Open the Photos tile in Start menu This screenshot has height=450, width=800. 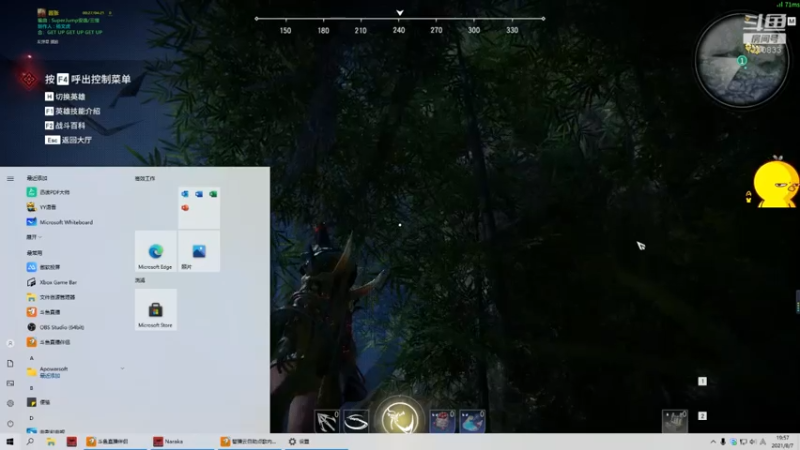coord(199,251)
